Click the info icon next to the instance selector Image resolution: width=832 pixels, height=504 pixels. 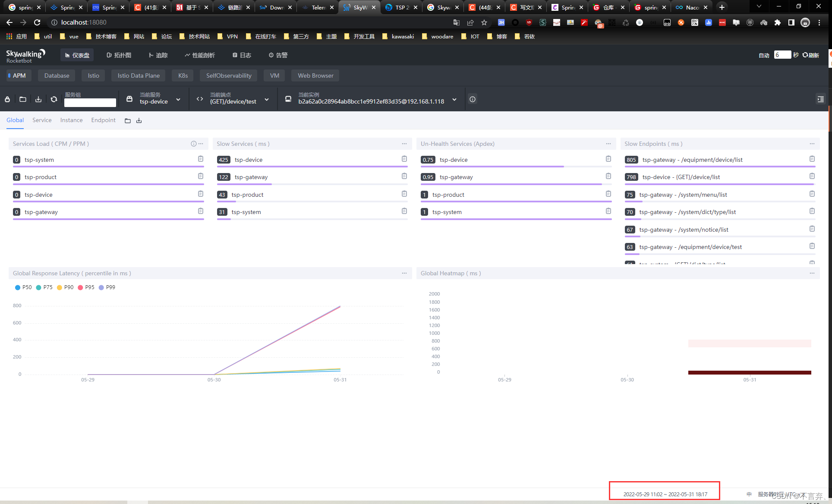[473, 99]
